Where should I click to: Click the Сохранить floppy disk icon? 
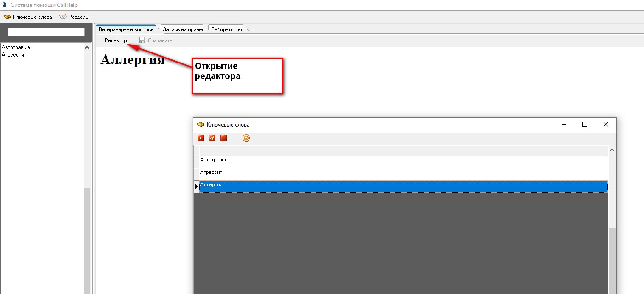[142, 40]
